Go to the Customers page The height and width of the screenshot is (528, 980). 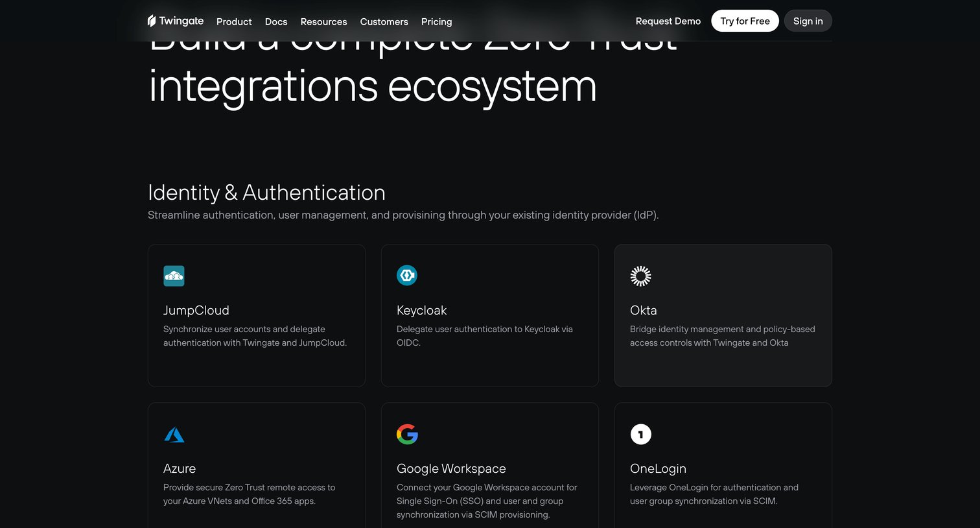pyautogui.click(x=384, y=21)
